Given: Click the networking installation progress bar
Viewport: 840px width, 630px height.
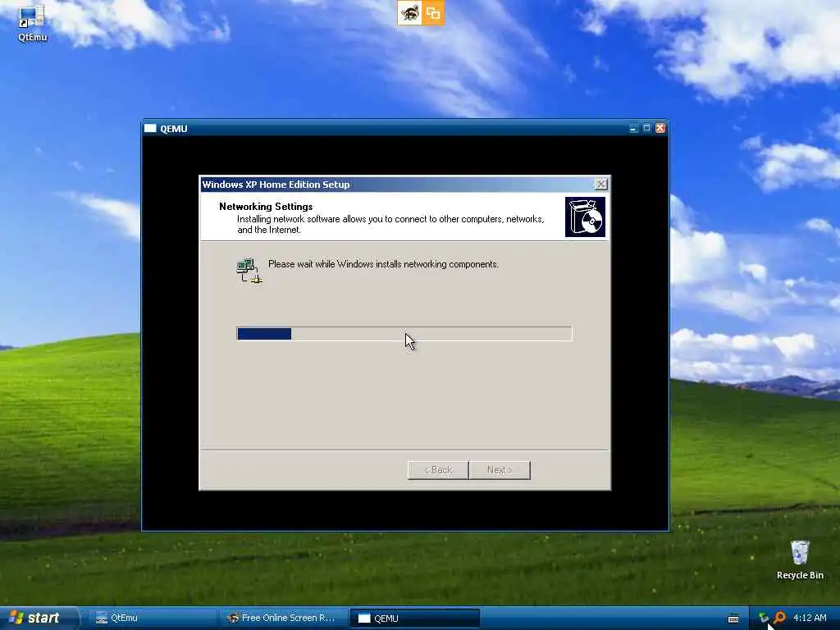Looking at the screenshot, I should (x=404, y=334).
